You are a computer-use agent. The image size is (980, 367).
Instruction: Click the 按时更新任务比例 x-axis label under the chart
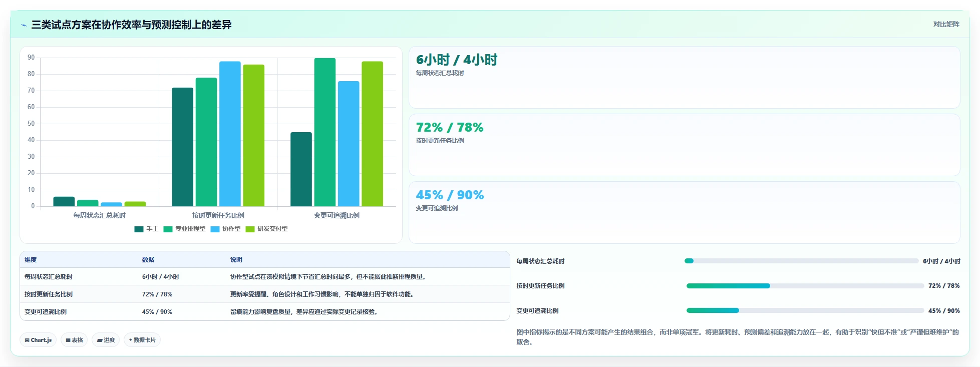[218, 215]
